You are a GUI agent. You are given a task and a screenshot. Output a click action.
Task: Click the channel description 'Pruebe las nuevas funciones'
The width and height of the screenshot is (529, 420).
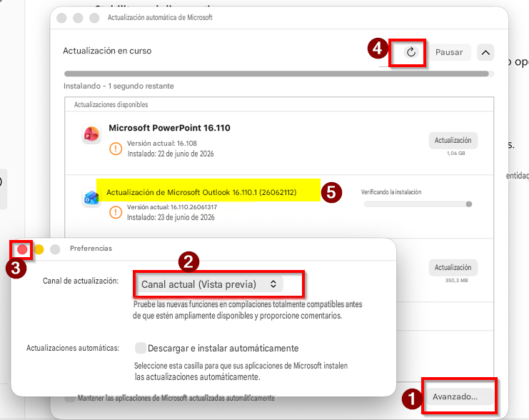tap(247, 310)
